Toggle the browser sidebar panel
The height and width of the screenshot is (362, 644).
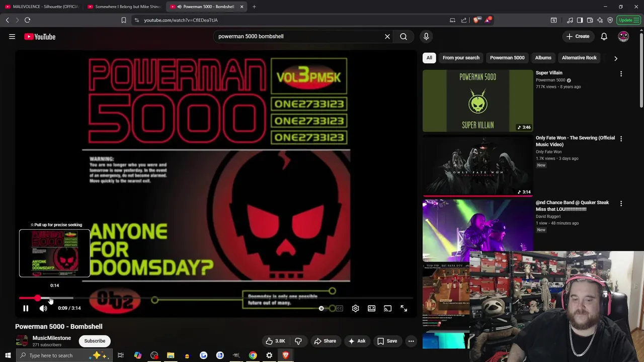[580, 20]
